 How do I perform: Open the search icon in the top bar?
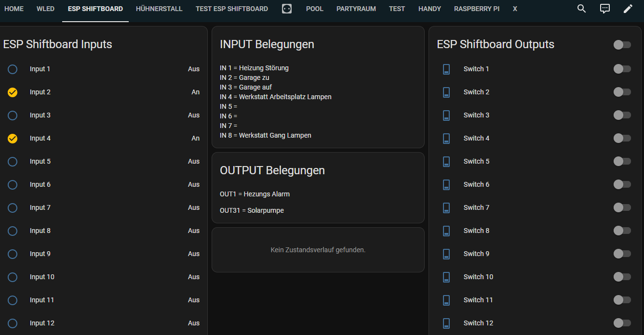[581, 8]
